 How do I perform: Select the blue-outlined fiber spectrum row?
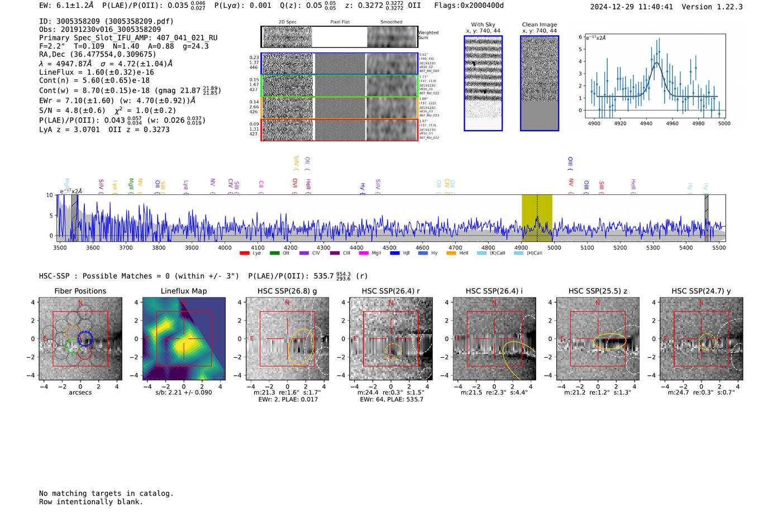point(340,64)
